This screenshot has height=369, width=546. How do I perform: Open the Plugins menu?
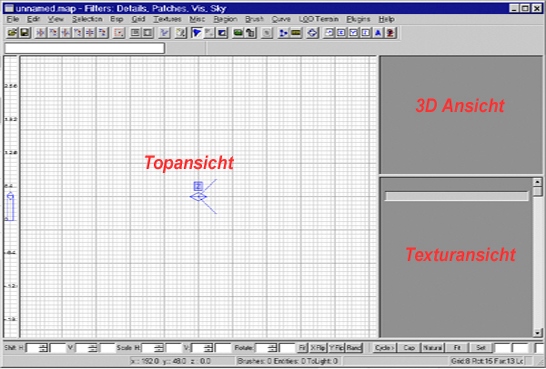(358, 19)
